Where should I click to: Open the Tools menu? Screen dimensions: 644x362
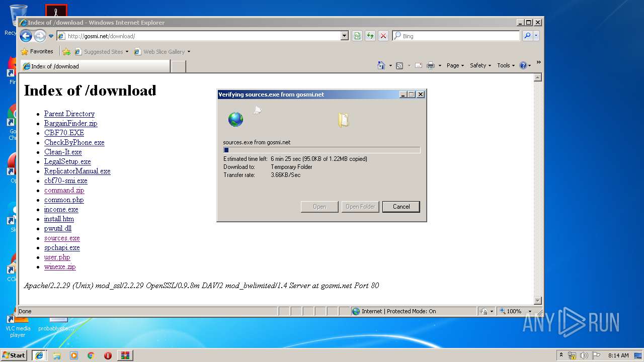[x=506, y=65]
